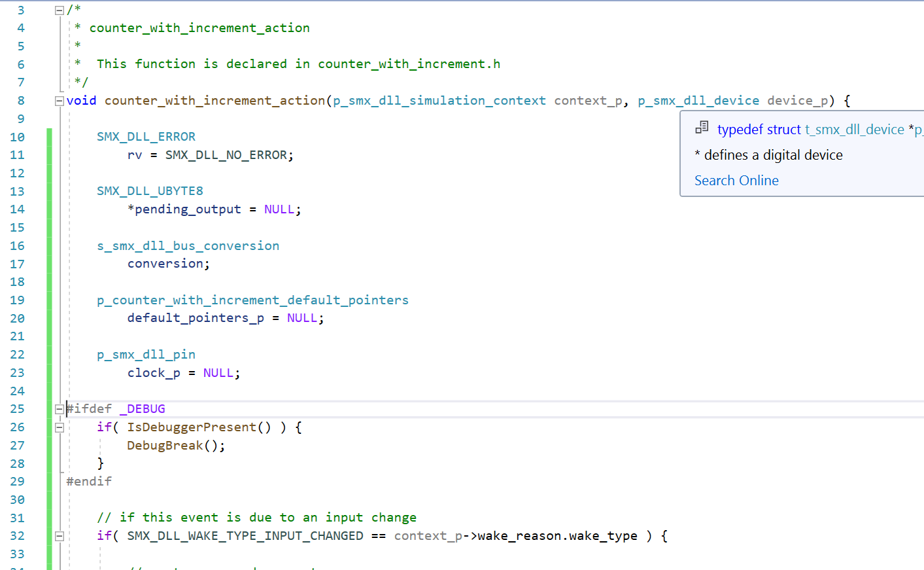Click line number 25 in the margin

point(18,409)
